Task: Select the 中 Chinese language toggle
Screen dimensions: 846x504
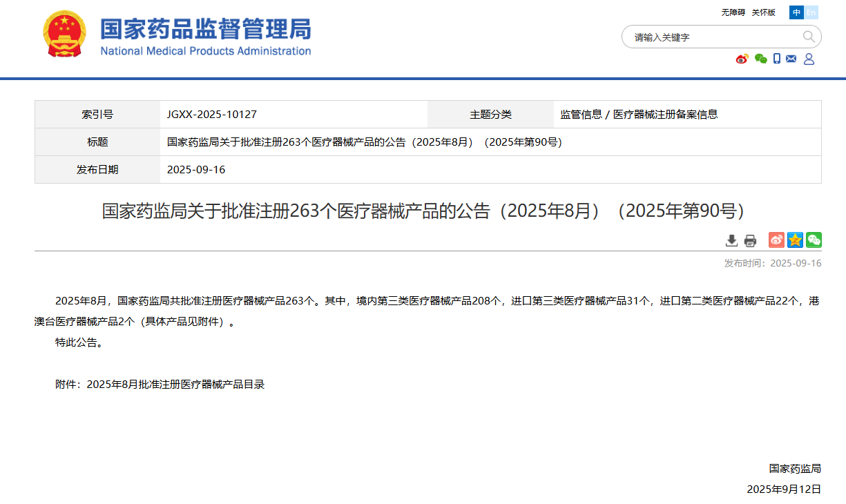Action: (x=797, y=12)
